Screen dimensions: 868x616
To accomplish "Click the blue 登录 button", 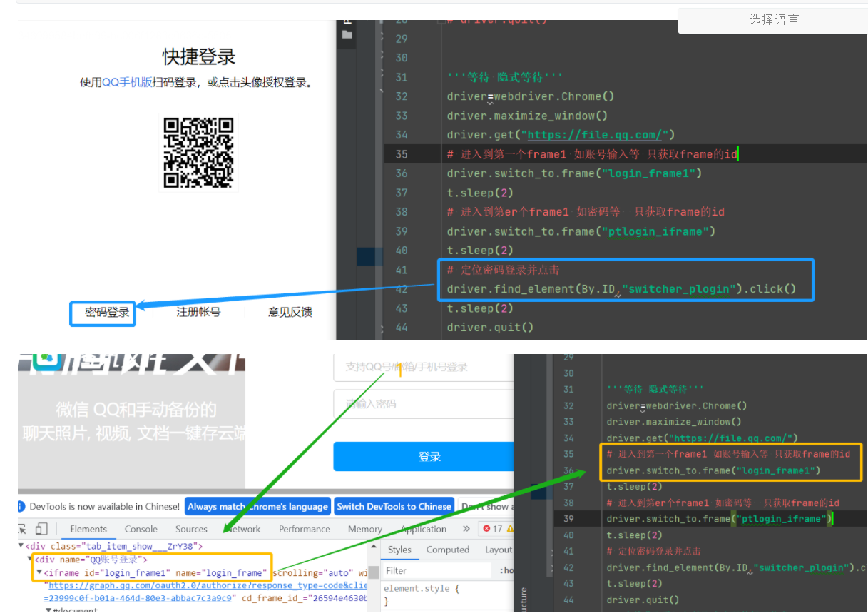I will click(423, 456).
